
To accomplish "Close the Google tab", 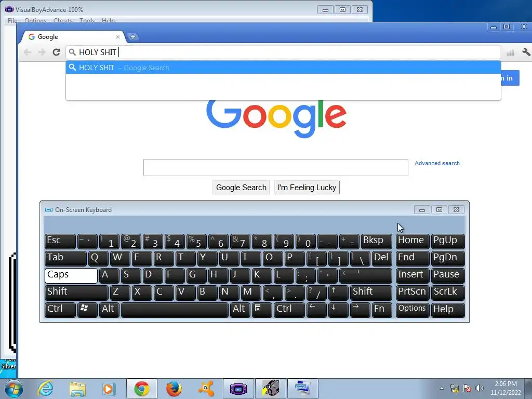I will point(118,37).
